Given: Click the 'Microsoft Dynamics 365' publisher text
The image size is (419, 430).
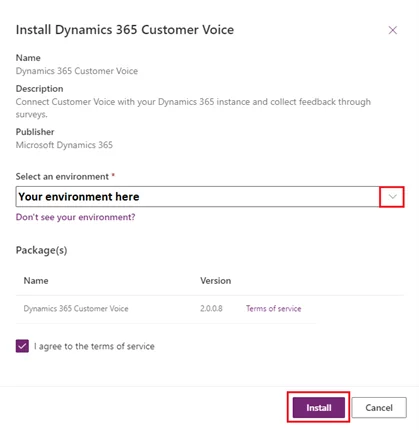Looking at the screenshot, I should tap(64, 145).
